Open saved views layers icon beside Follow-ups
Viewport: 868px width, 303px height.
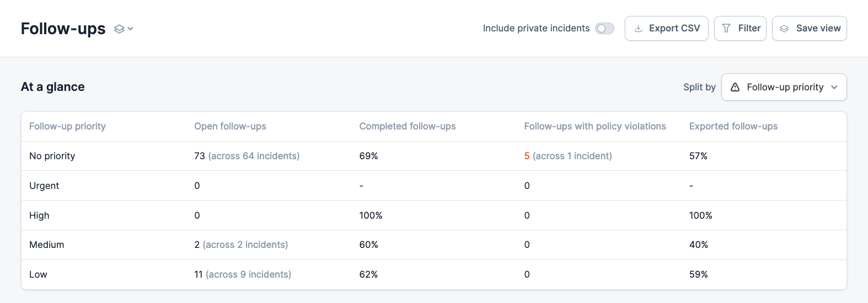coord(119,29)
